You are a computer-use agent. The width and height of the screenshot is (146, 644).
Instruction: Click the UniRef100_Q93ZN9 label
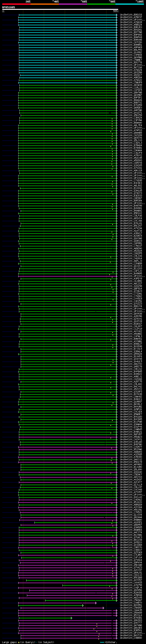(x=131, y=72)
